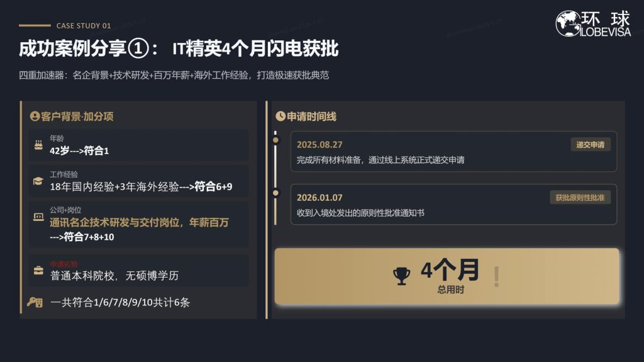Click the gold 4个月 总用时 banner

tap(447, 276)
